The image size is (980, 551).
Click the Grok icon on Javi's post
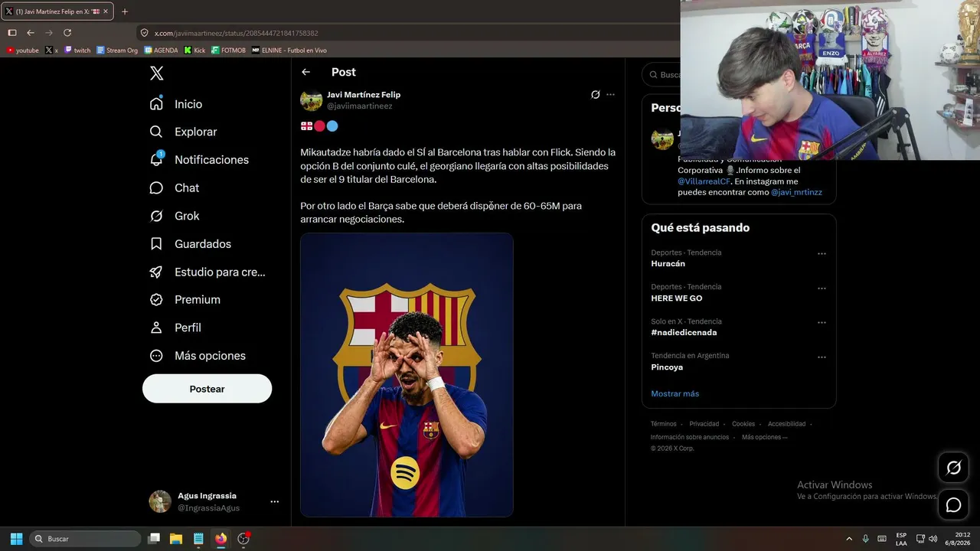(x=595, y=95)
